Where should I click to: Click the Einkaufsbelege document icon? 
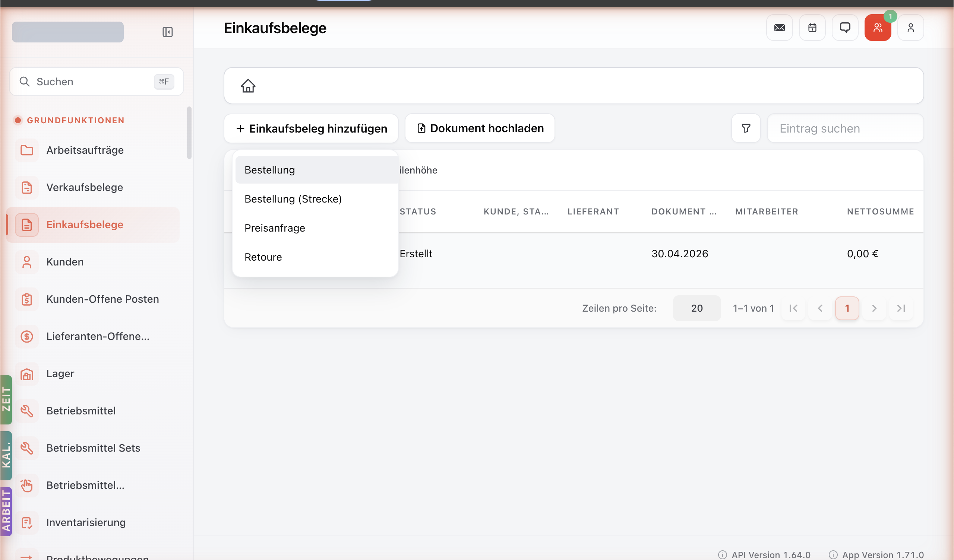(x=26, y=225)
